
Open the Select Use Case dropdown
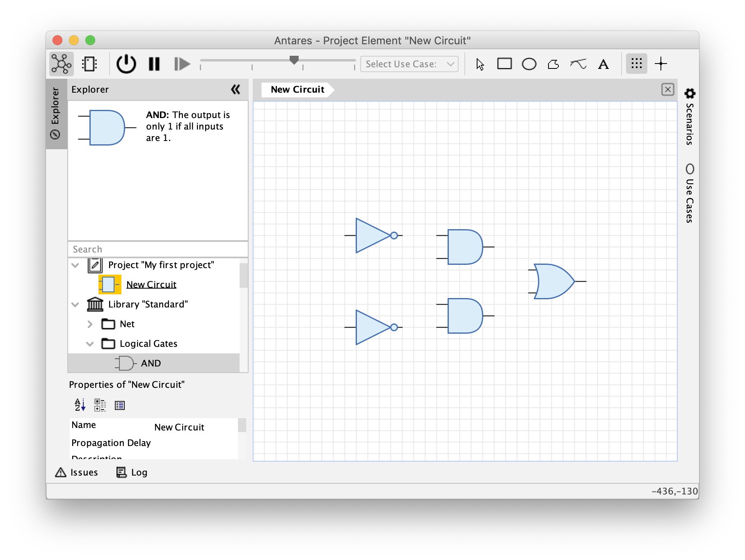(x=409, y=64)
